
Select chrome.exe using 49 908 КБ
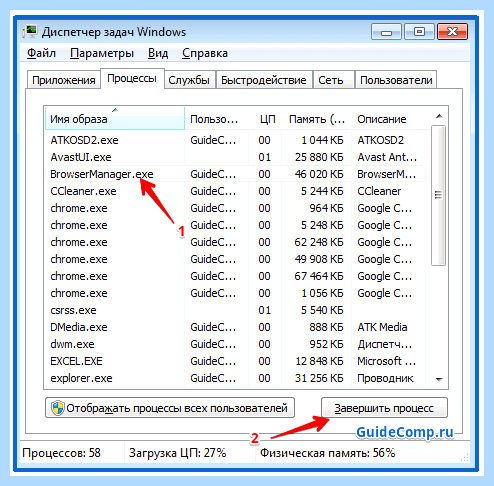[235, 259]
